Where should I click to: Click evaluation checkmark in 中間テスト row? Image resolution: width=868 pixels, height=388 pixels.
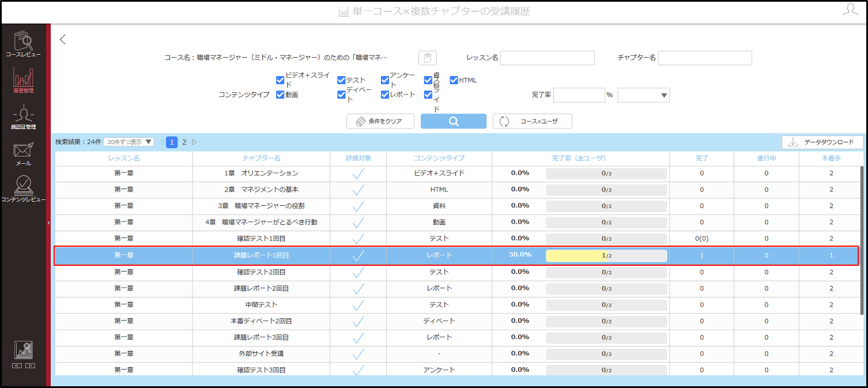point(358,305)
